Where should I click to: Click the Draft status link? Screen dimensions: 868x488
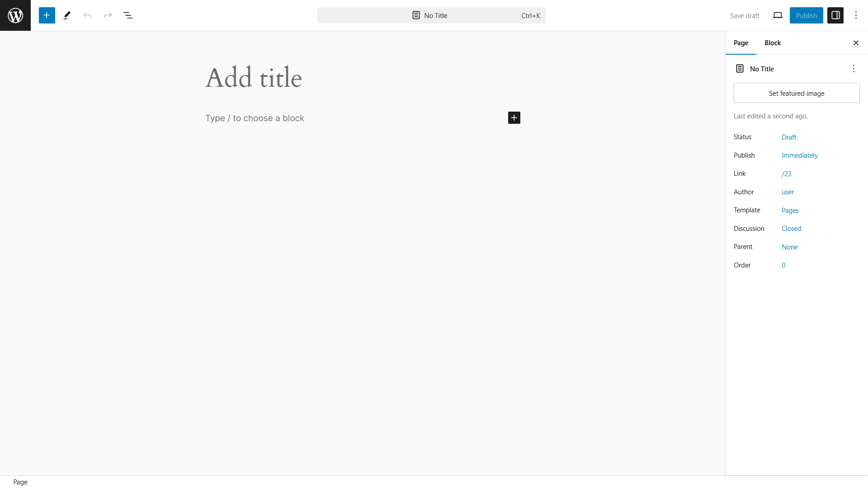pyautogui.click(x=789, y=136)
